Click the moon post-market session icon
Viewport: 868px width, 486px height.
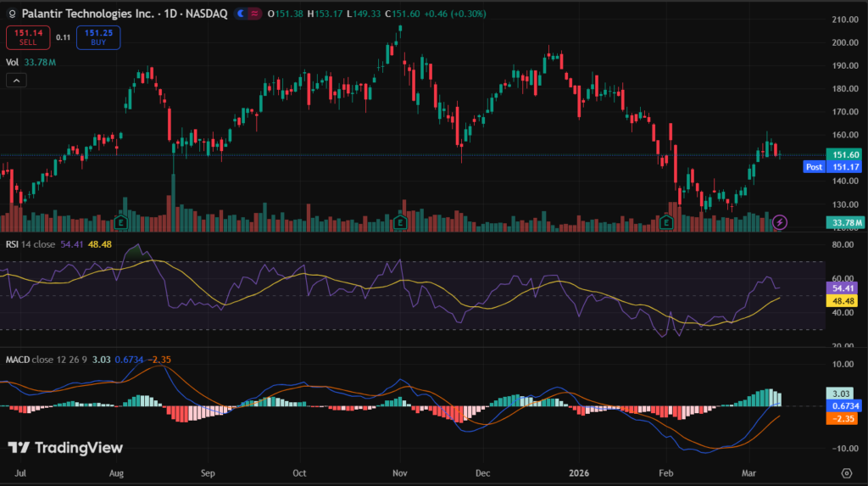(242, 14)
